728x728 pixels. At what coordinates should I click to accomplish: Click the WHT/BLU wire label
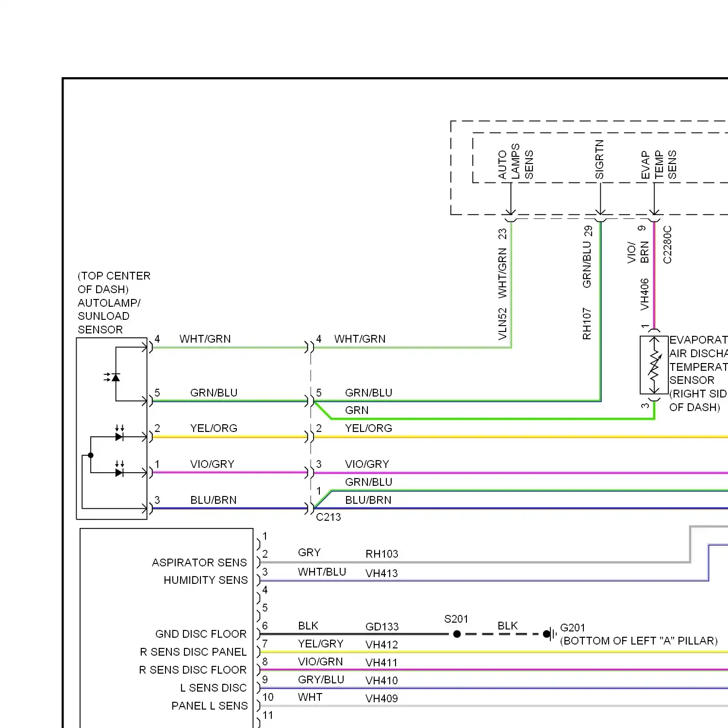(x=322, y=572)
